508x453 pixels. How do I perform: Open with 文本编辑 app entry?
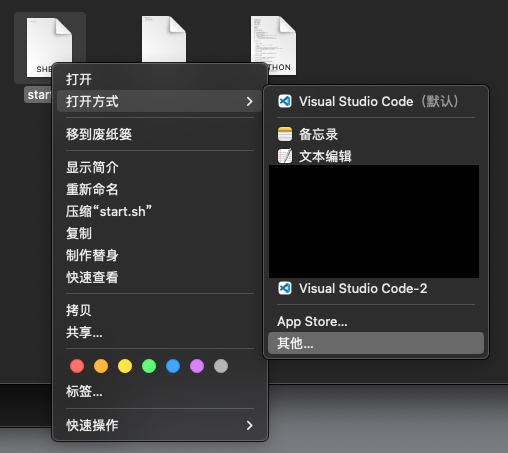pyautogui.click(x=376, y=156)
